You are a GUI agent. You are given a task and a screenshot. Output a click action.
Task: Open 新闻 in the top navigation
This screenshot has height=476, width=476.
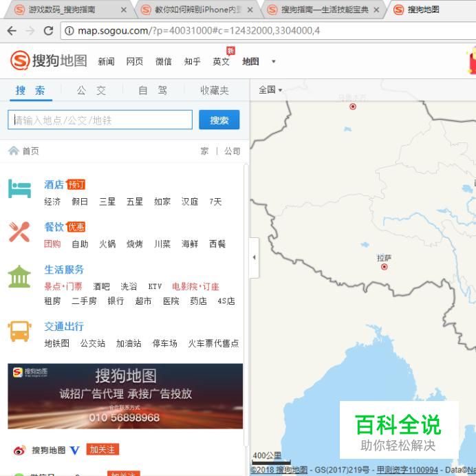(106, 62)
